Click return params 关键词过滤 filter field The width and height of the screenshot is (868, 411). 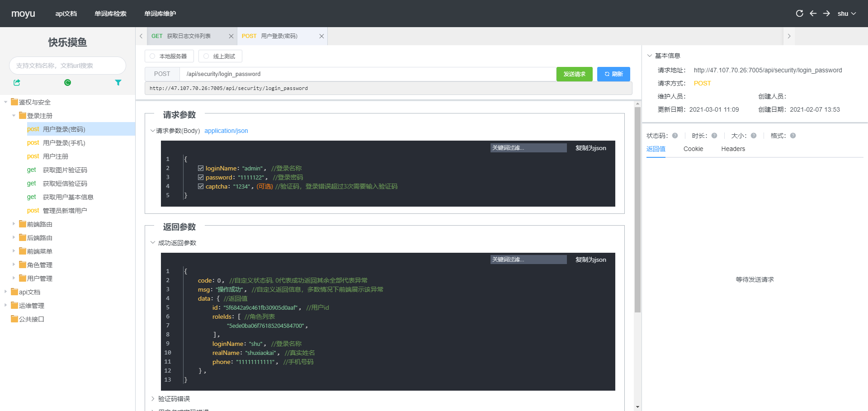pos(528,260)
